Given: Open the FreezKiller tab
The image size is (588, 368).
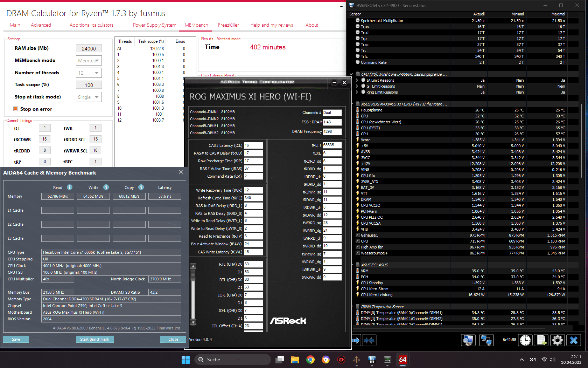Looking at the screenshot, I should click(229, 25).
